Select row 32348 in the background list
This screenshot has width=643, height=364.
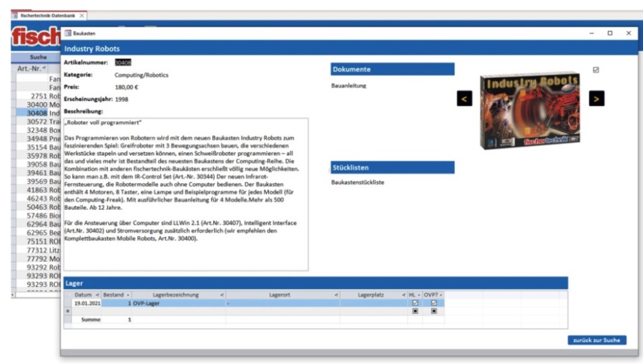pyautogui.click(x=38, y=130)
